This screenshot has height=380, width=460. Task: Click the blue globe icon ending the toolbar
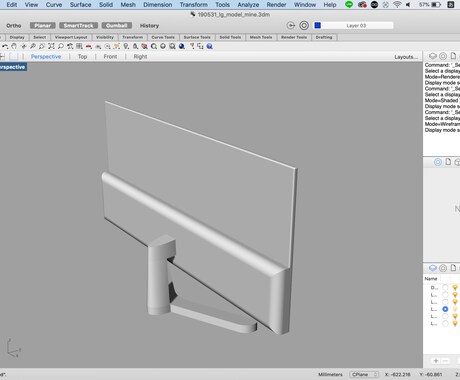[210, 46]
